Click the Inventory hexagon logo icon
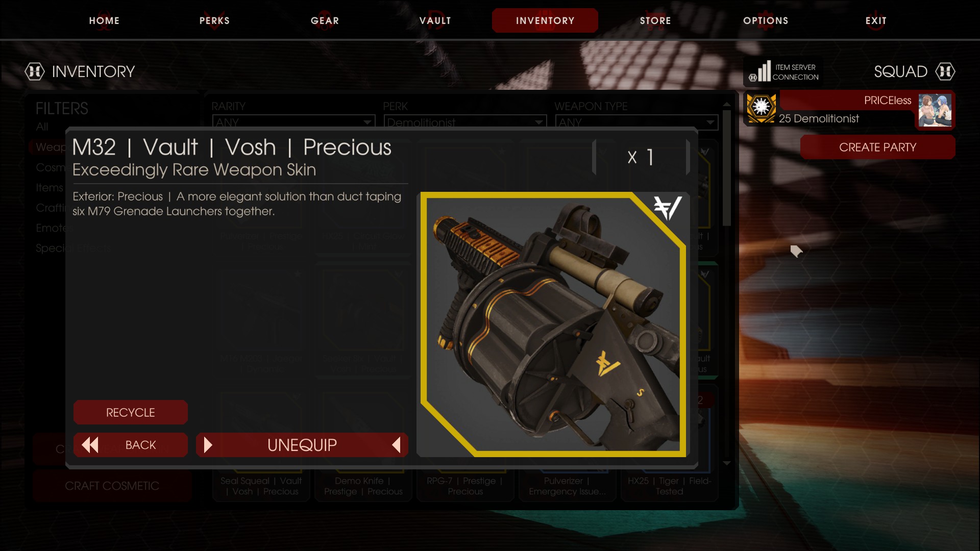 pos(35,71)
